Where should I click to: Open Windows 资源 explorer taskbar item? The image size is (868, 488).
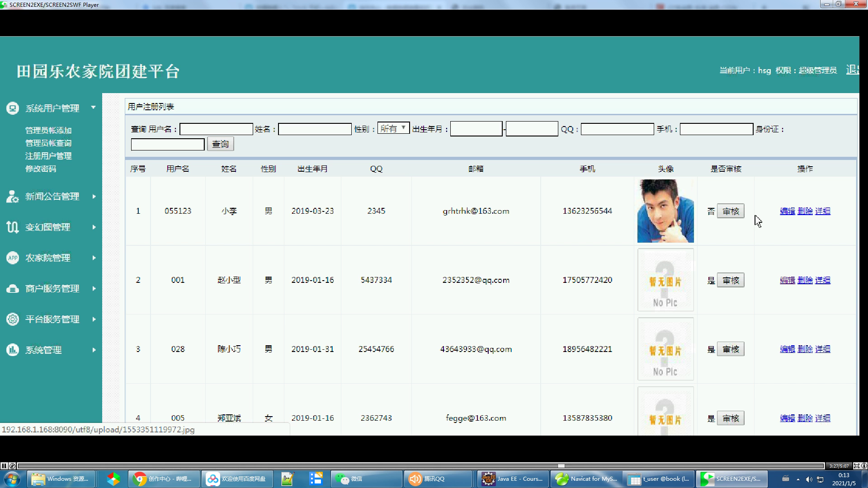pyautogui.click(x=61, y=479)
